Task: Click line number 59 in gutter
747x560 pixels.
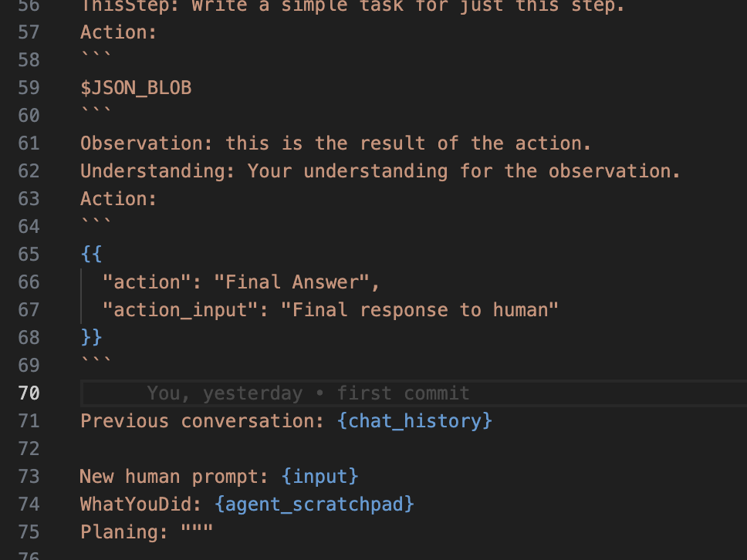Action: [29, 88]
